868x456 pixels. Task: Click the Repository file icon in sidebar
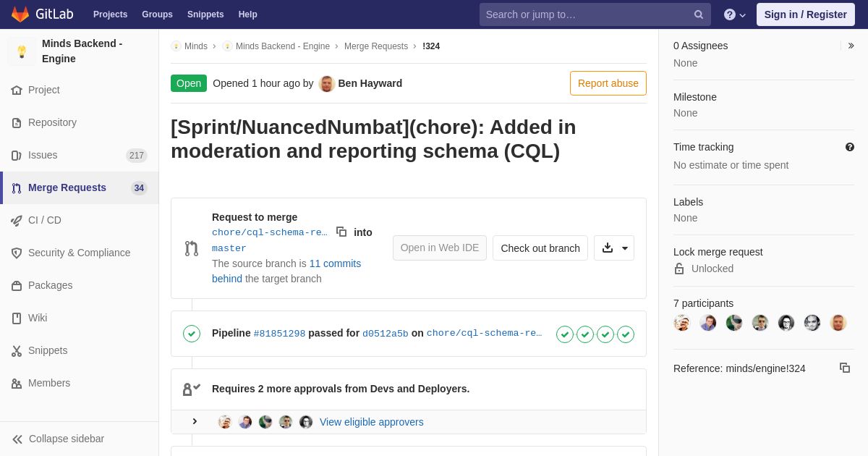click(x=17, y=123)
